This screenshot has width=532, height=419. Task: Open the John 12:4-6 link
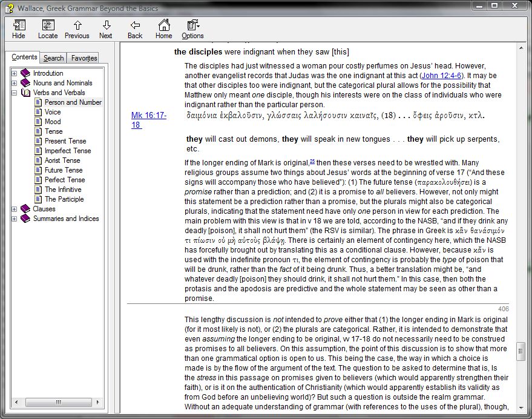[x=441, y=75]
